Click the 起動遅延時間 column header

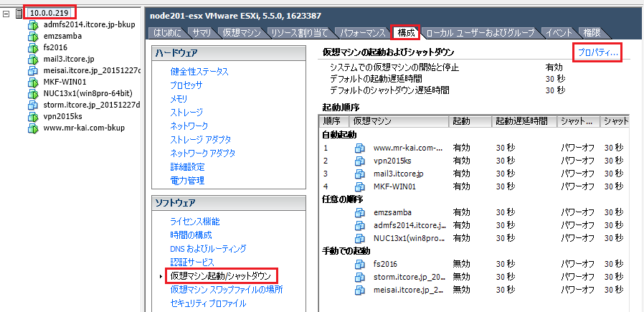coord(524,121)
